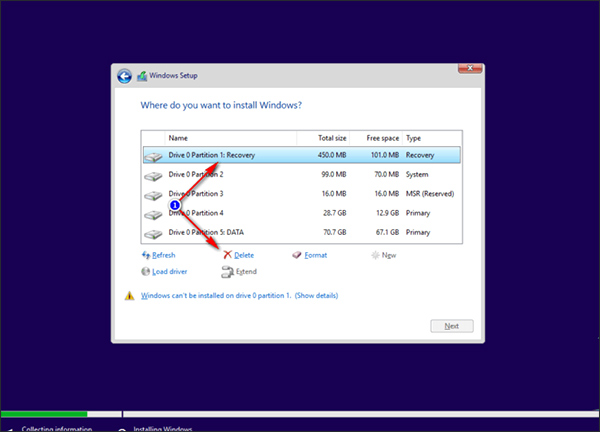Click the Windows Setup title icon
Screen dimensions: 600x432
tap(142, 76)
